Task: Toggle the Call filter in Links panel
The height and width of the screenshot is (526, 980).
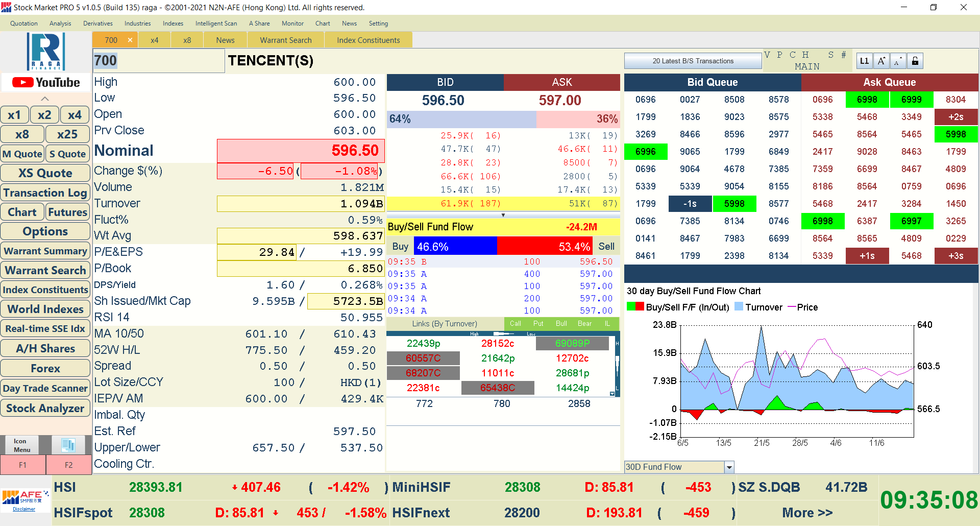Action: [516, 323]
